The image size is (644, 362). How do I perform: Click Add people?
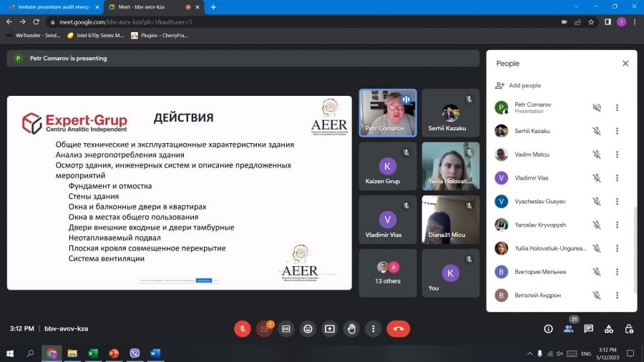pos(518,85)
